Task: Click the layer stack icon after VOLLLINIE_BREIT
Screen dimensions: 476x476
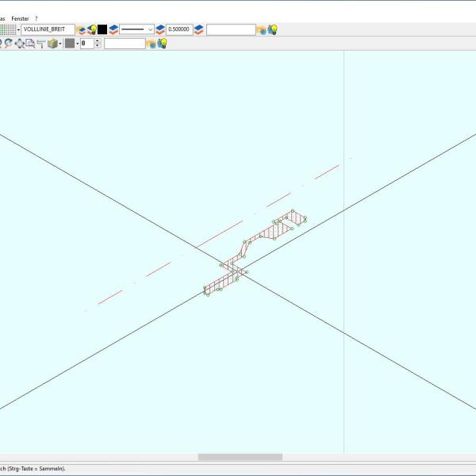Action: pyautogui.click(x=81, y=30)
